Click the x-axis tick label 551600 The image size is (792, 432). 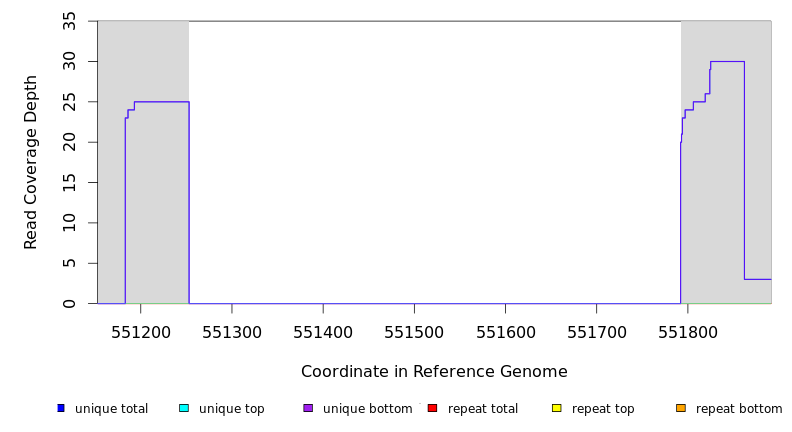point(505,329)
